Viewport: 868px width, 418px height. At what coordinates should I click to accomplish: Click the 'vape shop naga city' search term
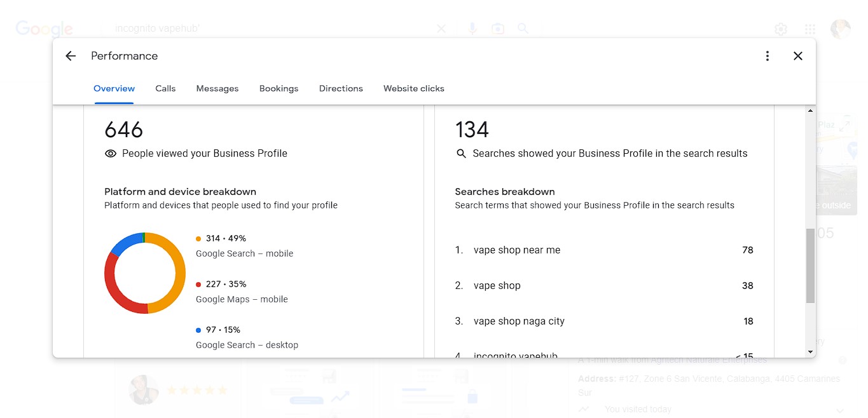[x=519, y=321]
